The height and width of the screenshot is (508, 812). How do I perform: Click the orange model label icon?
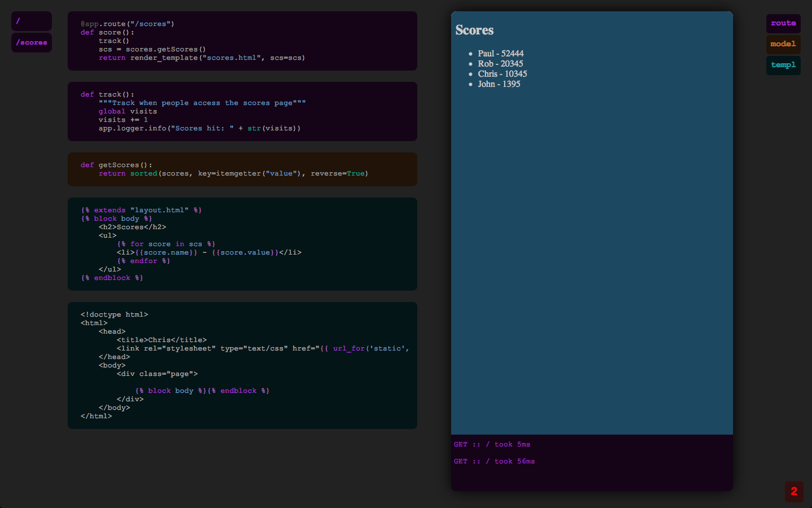pyautogui.click(x=783, y=44)
